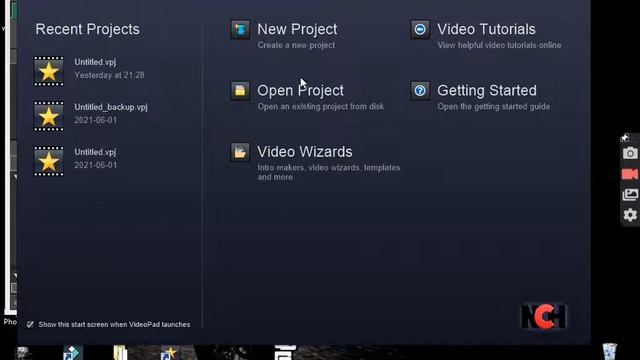Click the red video record icon

pyautogui.click(x=630, y=174)
